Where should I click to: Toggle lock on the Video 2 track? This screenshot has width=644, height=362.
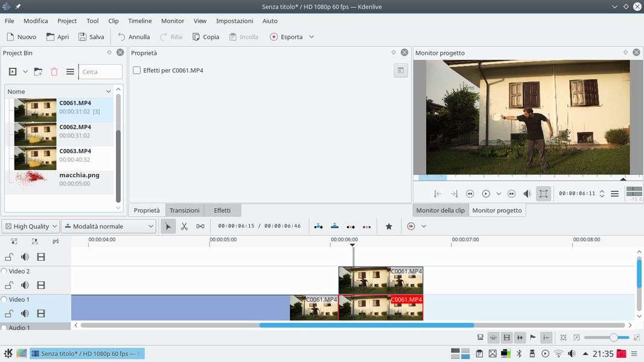(x=9, y=285)
